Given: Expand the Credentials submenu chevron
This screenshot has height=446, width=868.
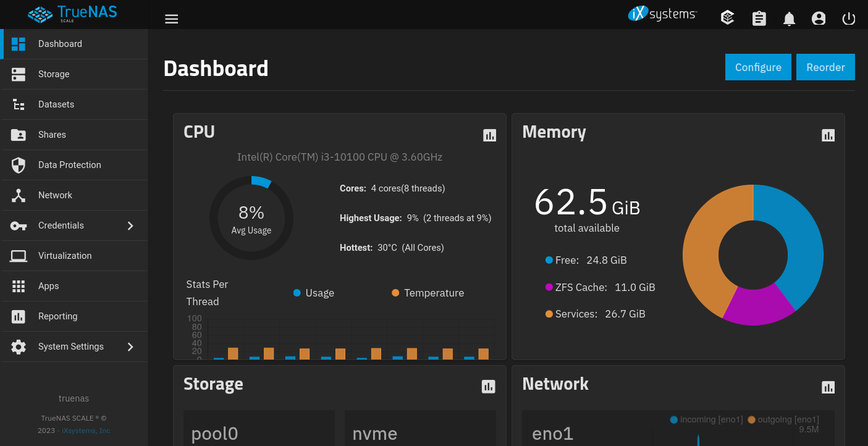Looking at the screenshot, I should click(130, 225).
